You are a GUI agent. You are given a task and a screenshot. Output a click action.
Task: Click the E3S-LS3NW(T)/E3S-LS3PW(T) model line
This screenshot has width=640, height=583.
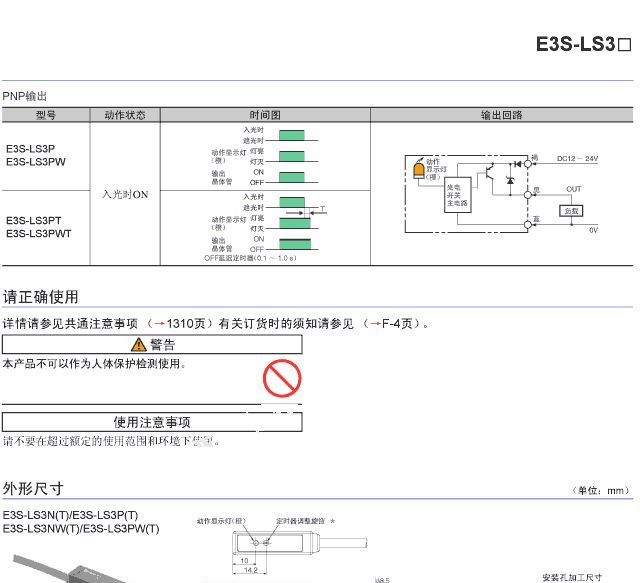tap(81, 529)
